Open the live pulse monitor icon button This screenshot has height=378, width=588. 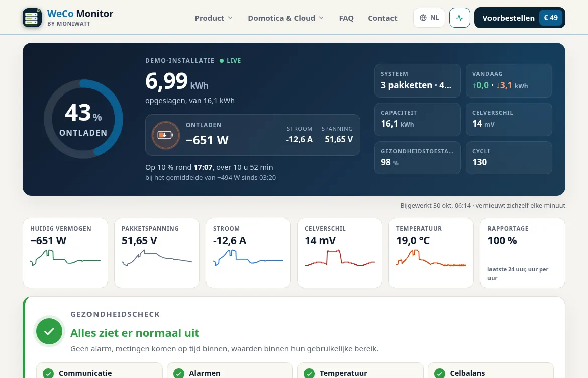click(460, 18)
